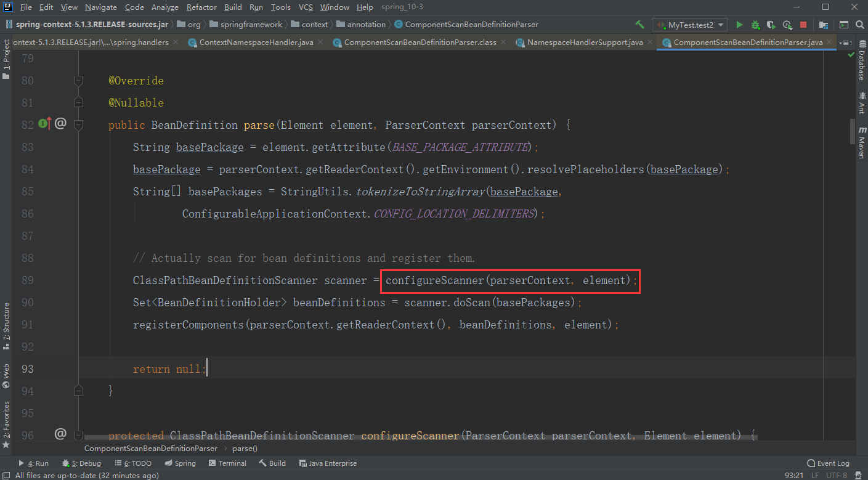Toggle tool window bars via bottom-left corner icon

point(6,475)
